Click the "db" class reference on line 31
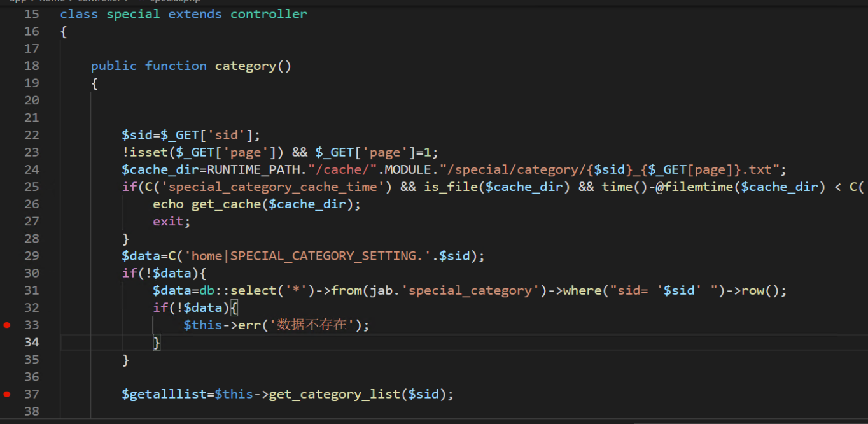The image size is (868, 424). [207, 290]
